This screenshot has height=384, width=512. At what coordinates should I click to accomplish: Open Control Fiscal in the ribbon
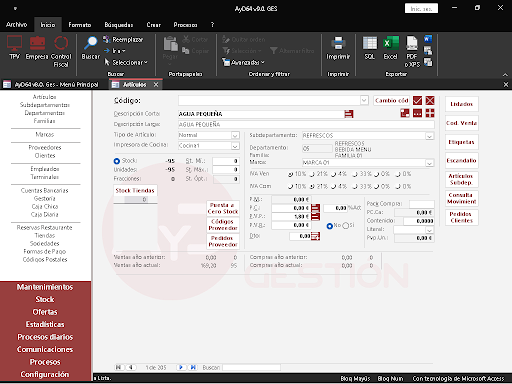[61, 52]
